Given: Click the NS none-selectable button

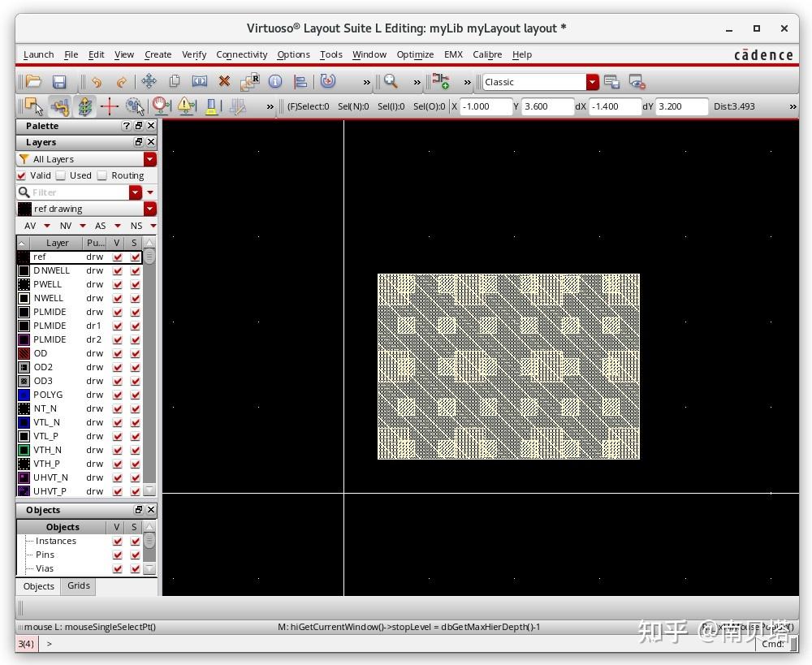Looking at the screenshot, I should pyautogui.click(x=136, y=226).
